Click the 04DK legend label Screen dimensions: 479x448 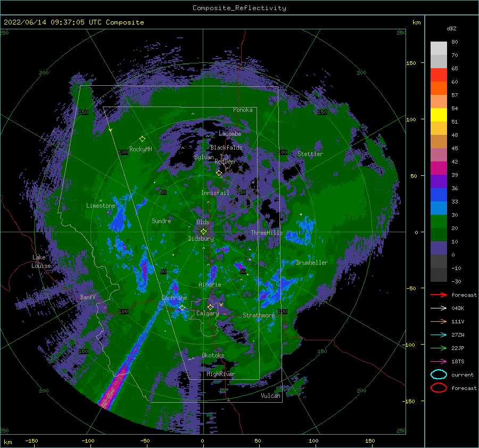click(x=458, y=308)
